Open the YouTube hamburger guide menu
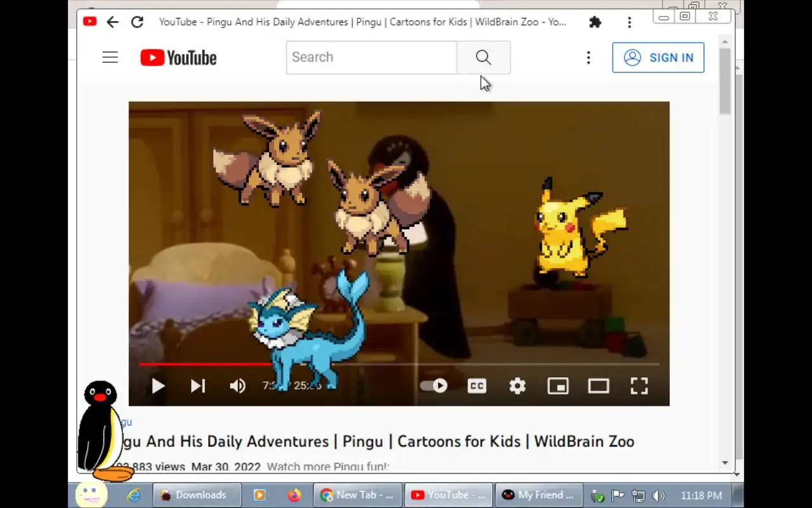 point(110,58)
